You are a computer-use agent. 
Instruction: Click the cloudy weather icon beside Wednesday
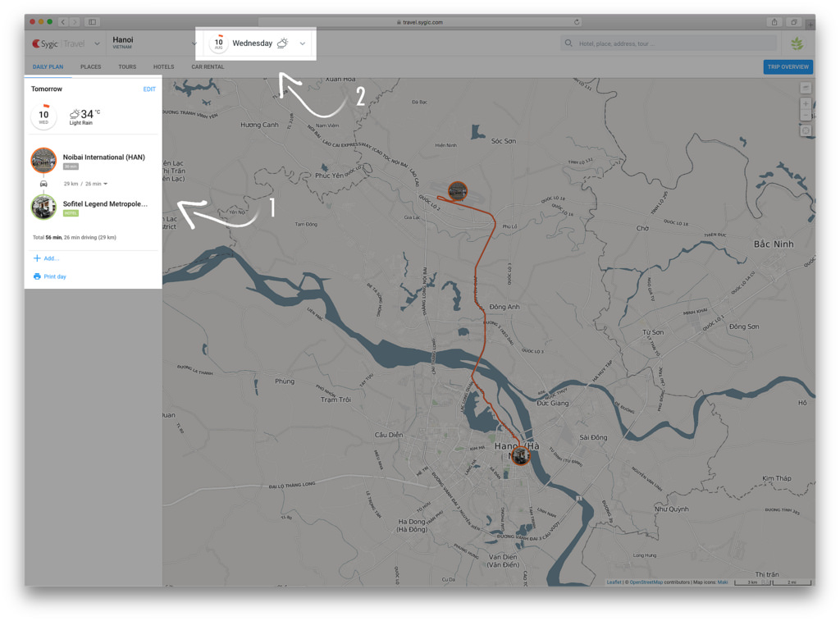pyautogui.click(x=282, y=43)
